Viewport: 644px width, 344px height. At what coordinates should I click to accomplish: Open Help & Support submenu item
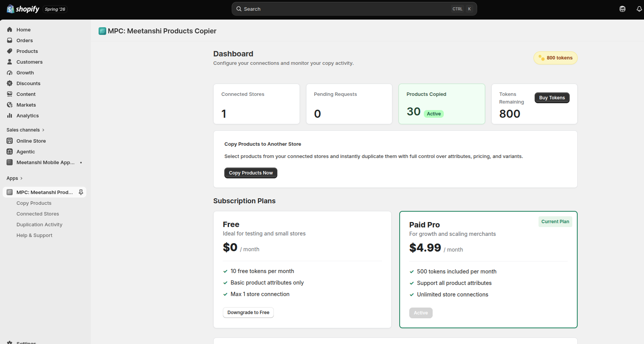tap(35, 235)
